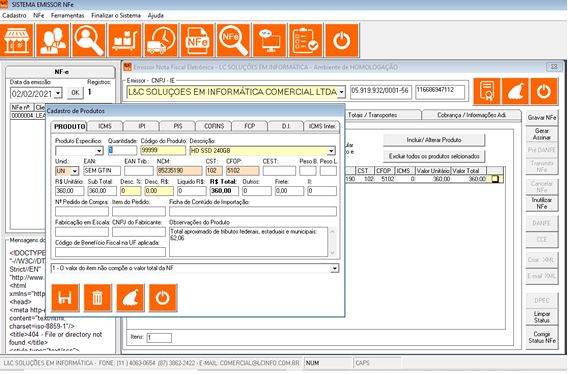Open the NFe menu in menu bar
568x374 pixels.
[39, 16]
